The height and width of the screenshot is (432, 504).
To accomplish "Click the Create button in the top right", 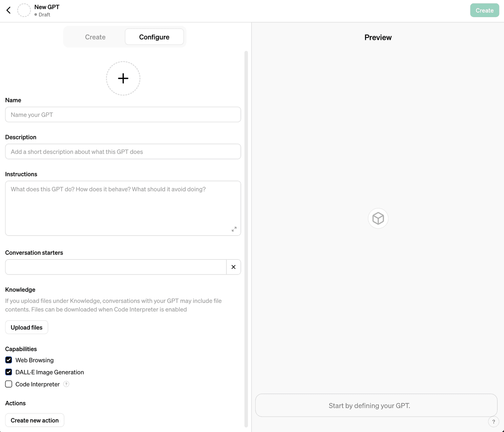I will 484,10.
